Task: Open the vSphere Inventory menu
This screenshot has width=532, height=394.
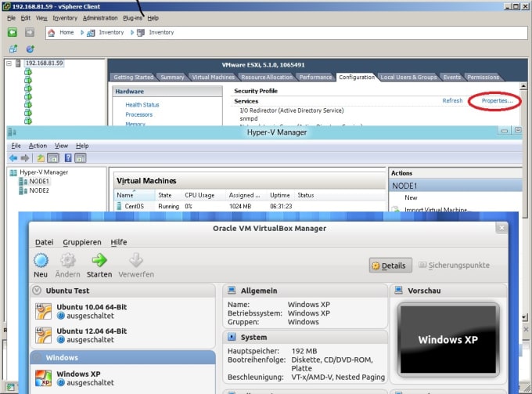Action: 65,18
